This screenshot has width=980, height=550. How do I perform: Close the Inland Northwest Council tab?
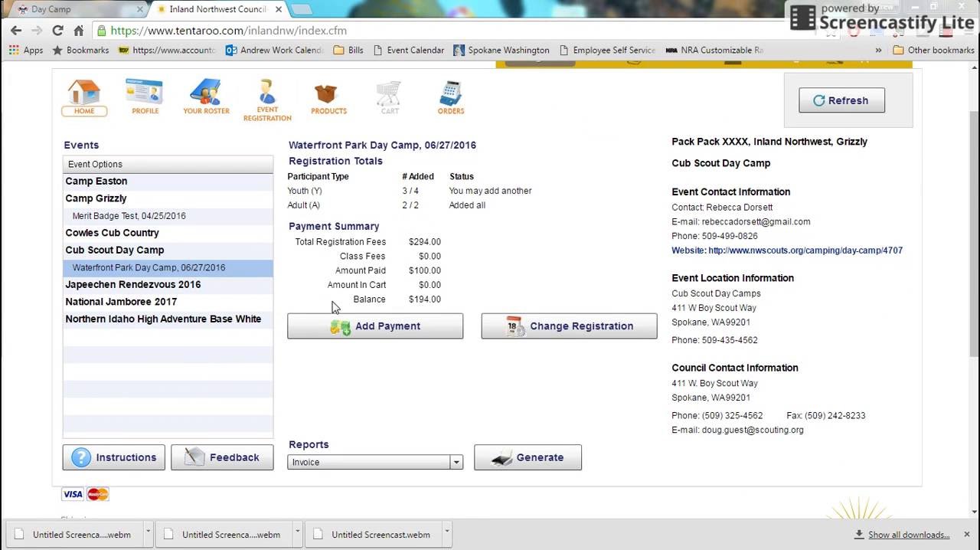click(x=279, y=9)
